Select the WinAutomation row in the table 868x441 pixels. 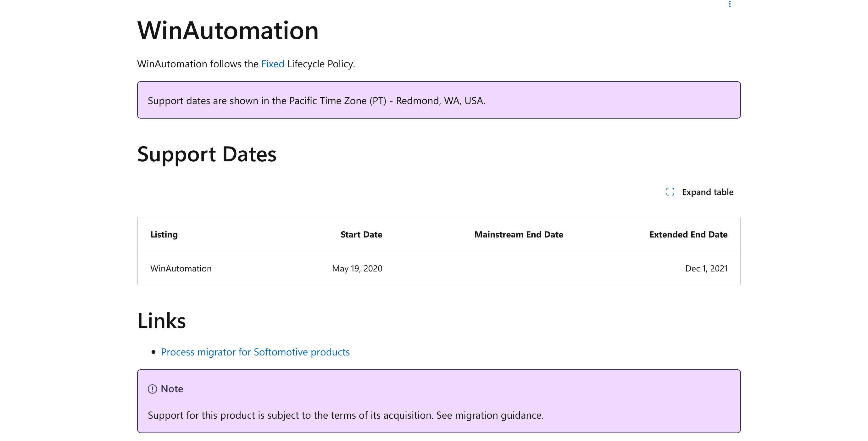click(181, 268)
